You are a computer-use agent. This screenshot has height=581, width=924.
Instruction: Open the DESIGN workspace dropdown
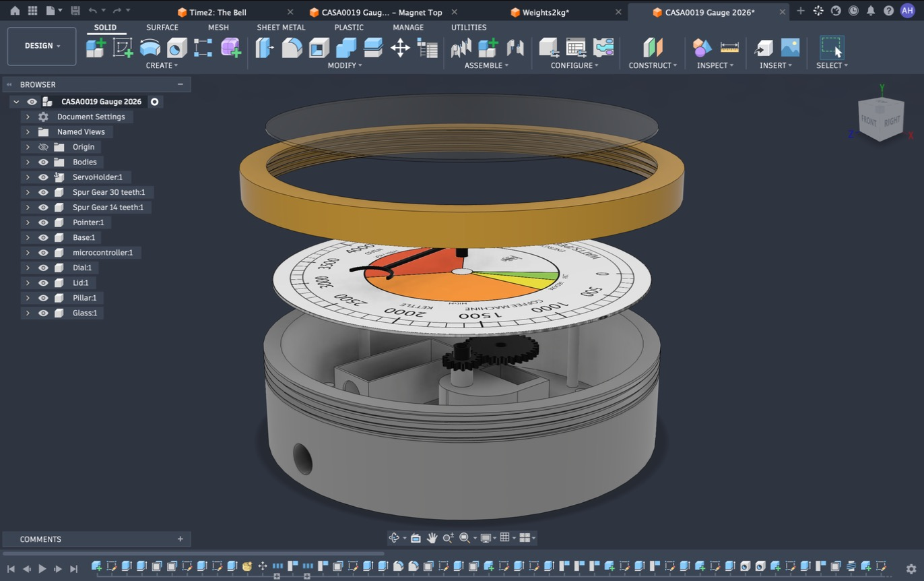42,46
